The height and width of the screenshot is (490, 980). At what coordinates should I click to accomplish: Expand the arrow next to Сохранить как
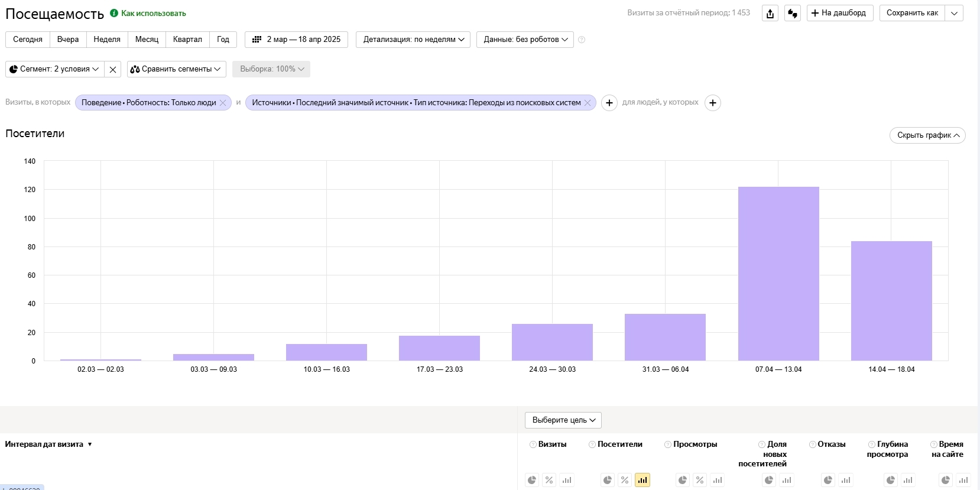click(x=954, y=13)
